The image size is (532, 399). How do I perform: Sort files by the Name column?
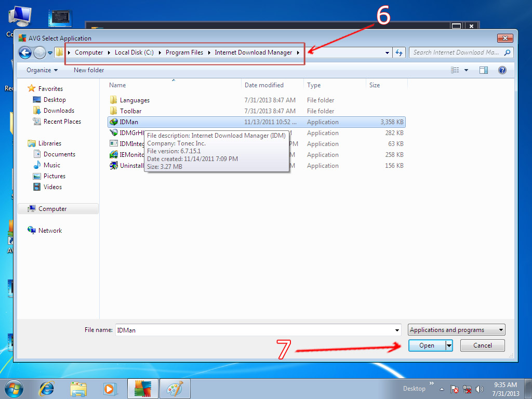point(117,85)
